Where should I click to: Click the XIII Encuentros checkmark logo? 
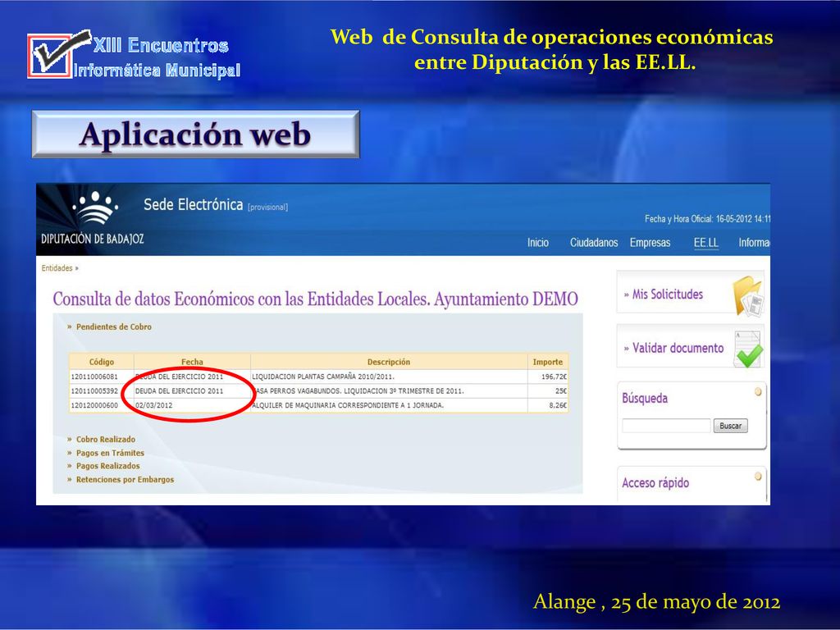(x=58, y=53)
